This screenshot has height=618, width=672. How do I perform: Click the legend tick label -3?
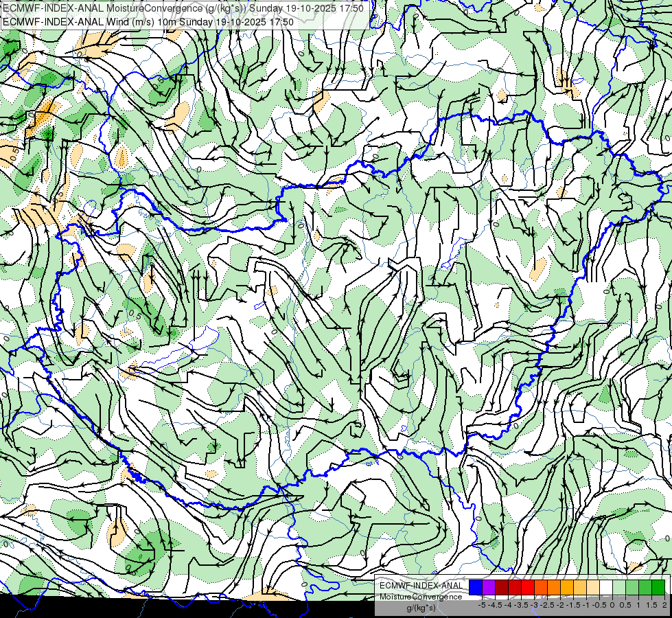click(535, 605)
